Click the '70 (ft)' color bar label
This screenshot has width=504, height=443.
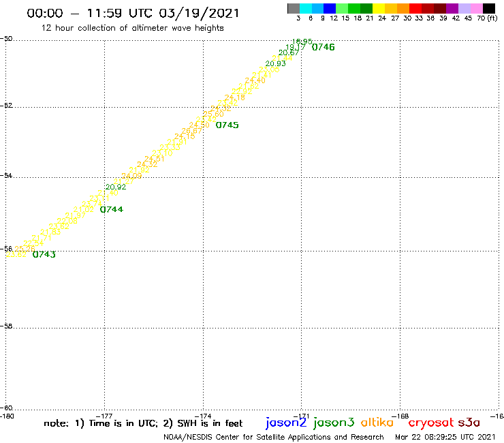coord(487,18)
